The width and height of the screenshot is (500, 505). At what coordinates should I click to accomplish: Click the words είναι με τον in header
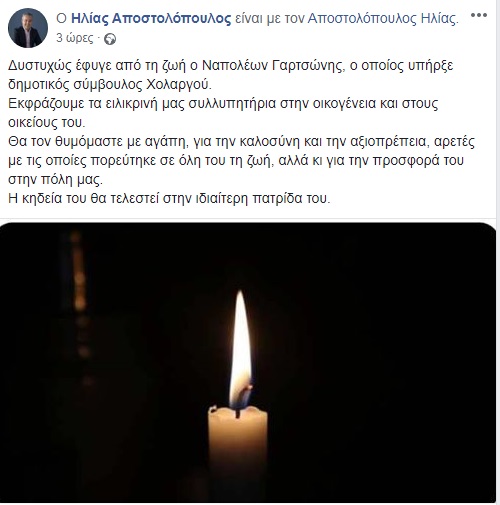[269, 18]
